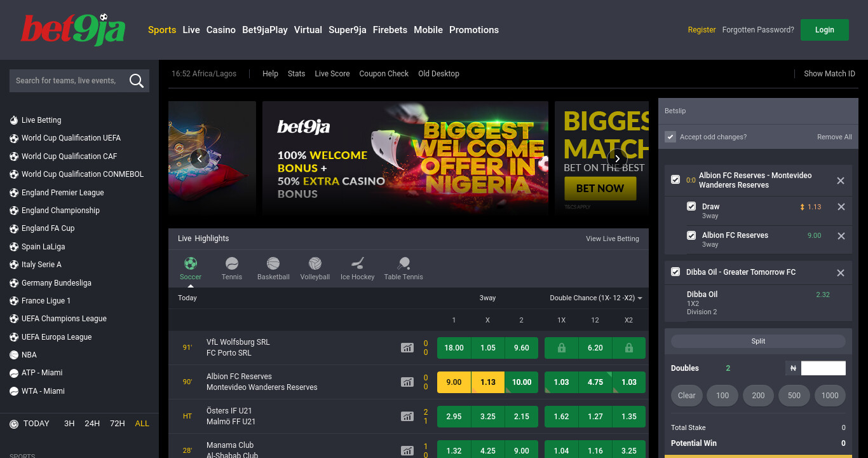Click the Register link

[x=702, y=30]
